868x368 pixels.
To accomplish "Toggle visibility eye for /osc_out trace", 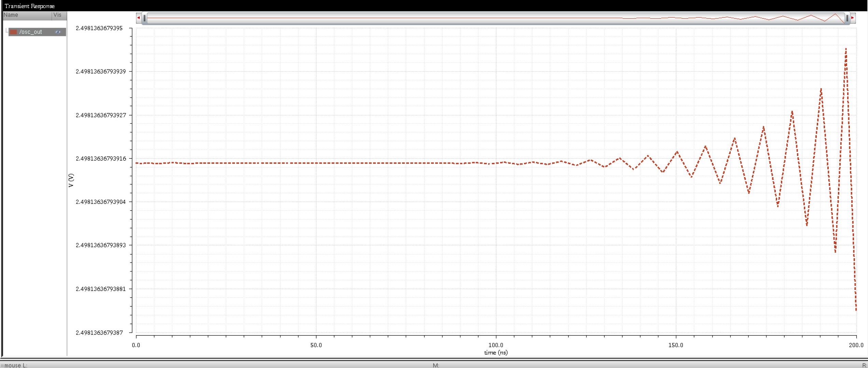I will (58, 32).
